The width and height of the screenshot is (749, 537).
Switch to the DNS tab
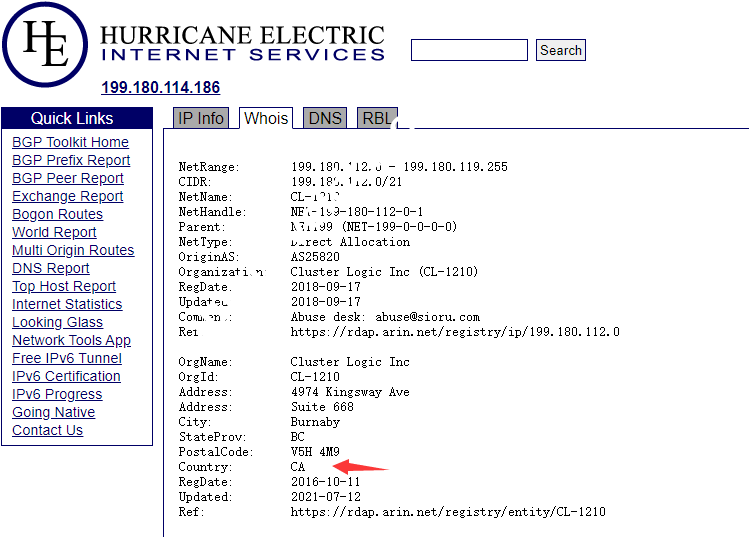pyautogui.click(x=325, y=118)
